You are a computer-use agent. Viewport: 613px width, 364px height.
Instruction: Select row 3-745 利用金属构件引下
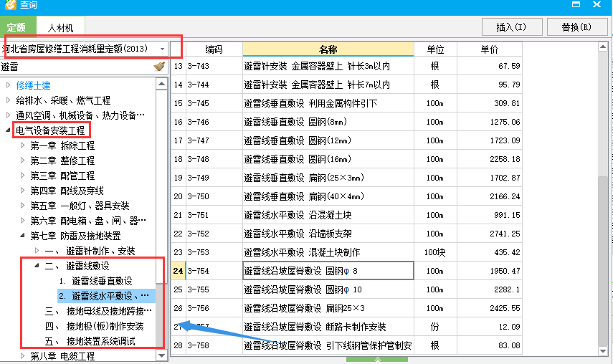tap(346, 103)
